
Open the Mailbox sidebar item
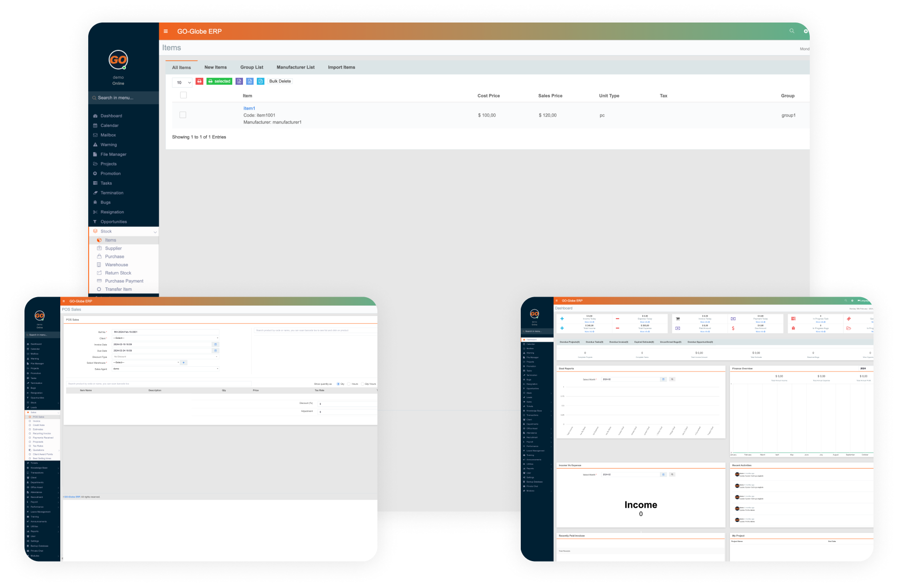[x=108, y=135]
